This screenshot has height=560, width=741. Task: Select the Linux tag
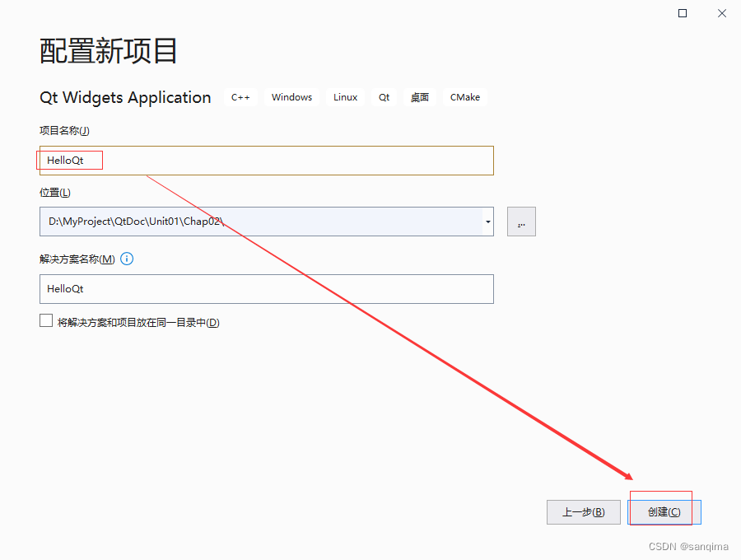point(345,97)
